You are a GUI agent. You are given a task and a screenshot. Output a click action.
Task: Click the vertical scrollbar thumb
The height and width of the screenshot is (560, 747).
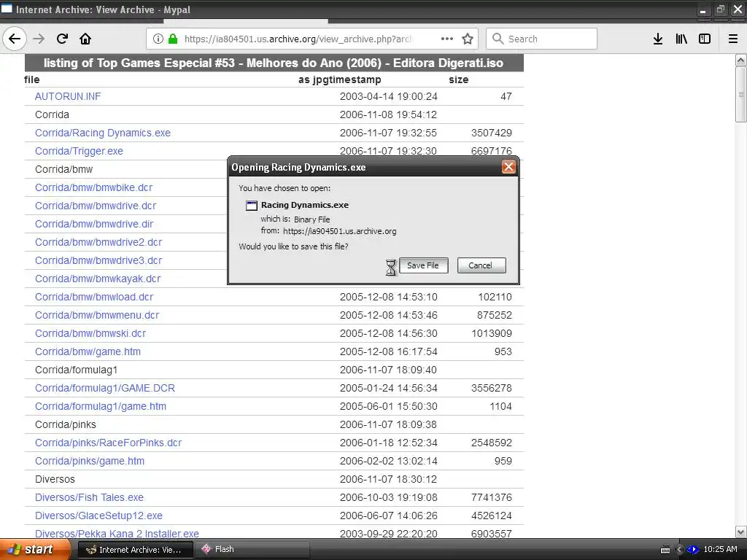(x=740, y=94)
